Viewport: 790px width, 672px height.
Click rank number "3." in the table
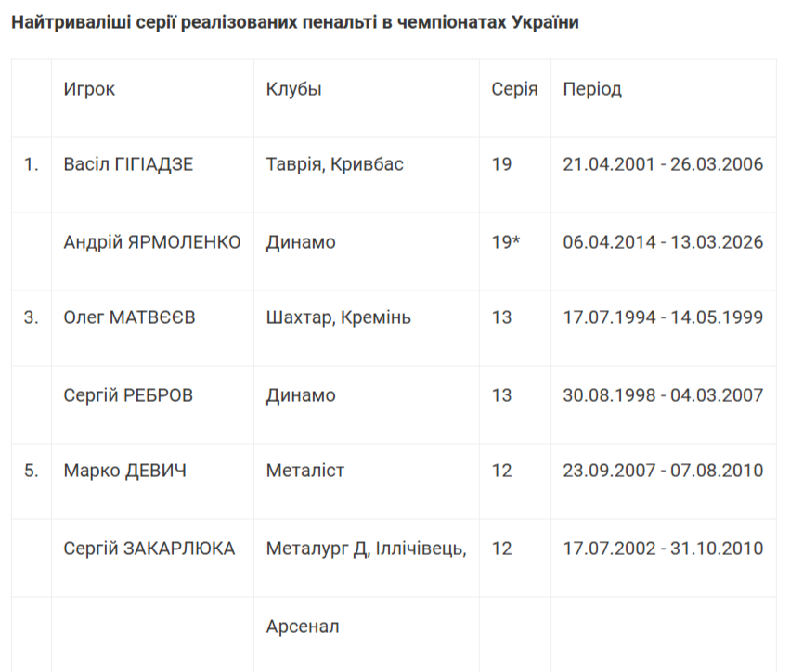click(32, 317)
